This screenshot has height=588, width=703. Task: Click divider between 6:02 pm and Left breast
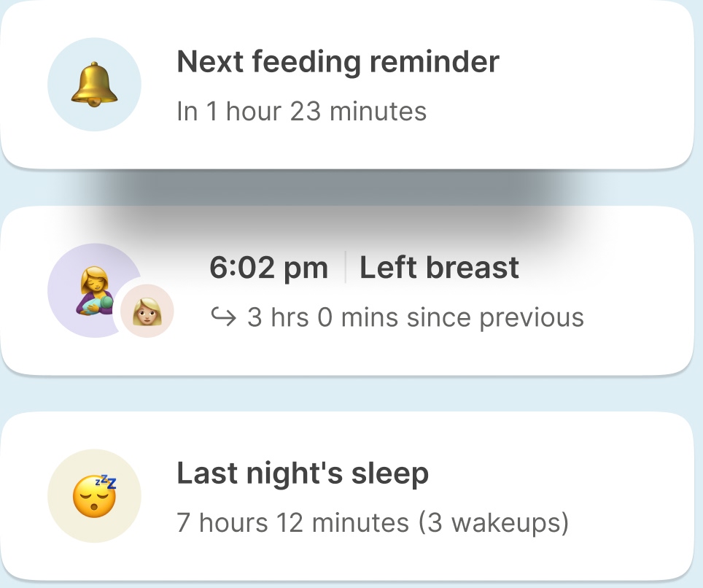[x=345, y=268]
